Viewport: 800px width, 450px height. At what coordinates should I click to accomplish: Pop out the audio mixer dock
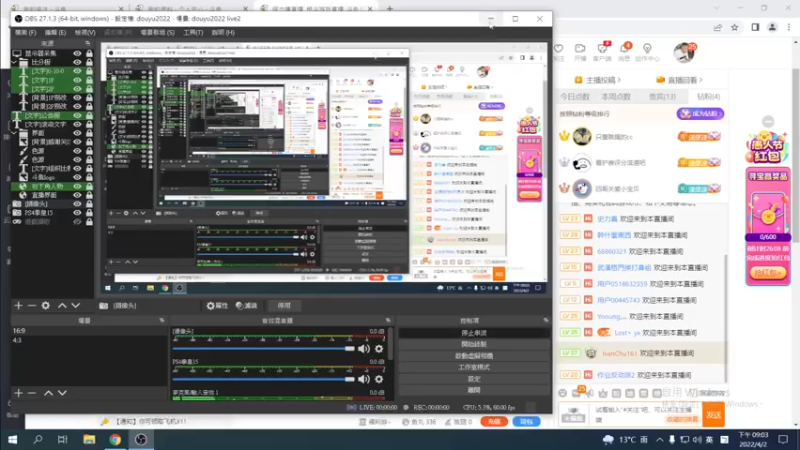point(388,320)
